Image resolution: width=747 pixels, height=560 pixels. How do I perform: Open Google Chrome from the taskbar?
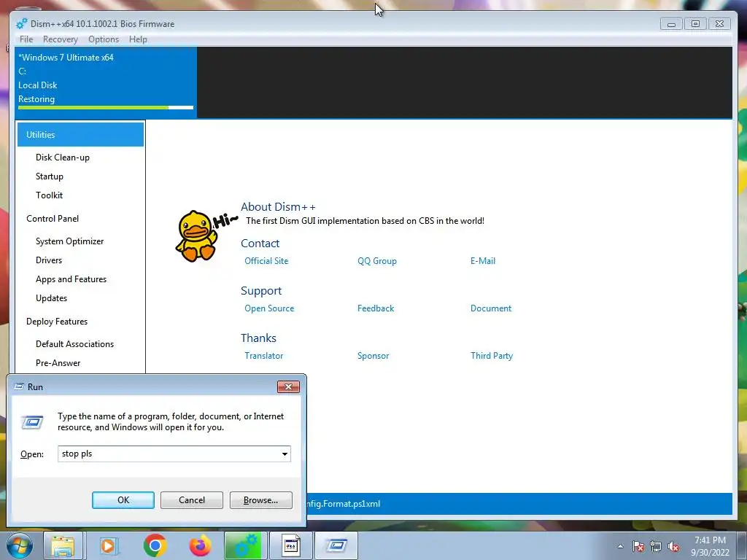coord(155,545)
